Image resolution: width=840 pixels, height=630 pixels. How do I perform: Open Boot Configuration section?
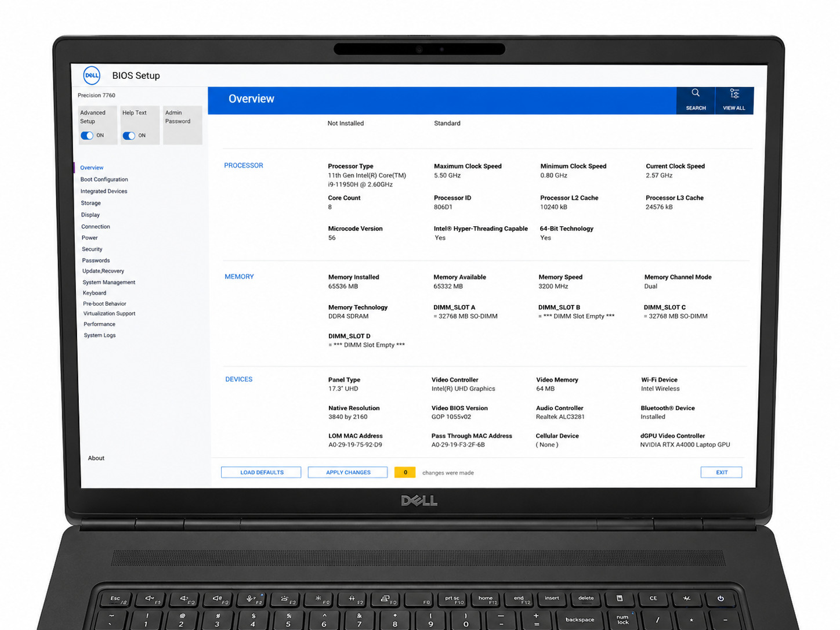[104, 179]
